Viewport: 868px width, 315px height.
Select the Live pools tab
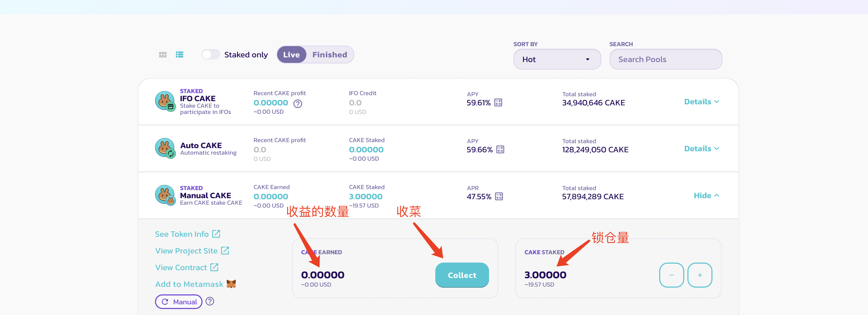click(x=291, y=54)
